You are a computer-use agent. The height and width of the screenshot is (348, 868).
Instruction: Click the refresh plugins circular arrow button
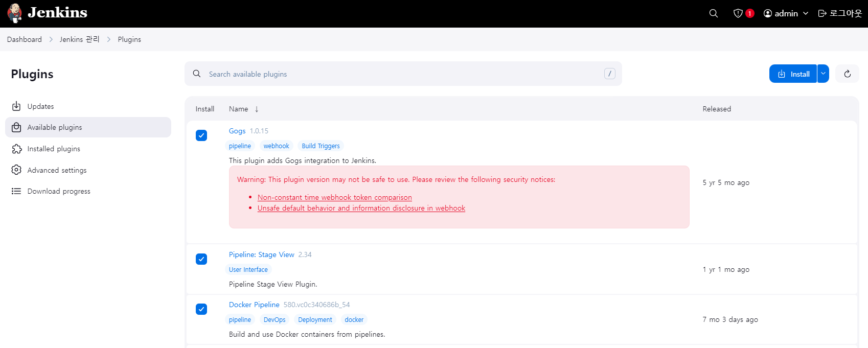pos(848,74)
